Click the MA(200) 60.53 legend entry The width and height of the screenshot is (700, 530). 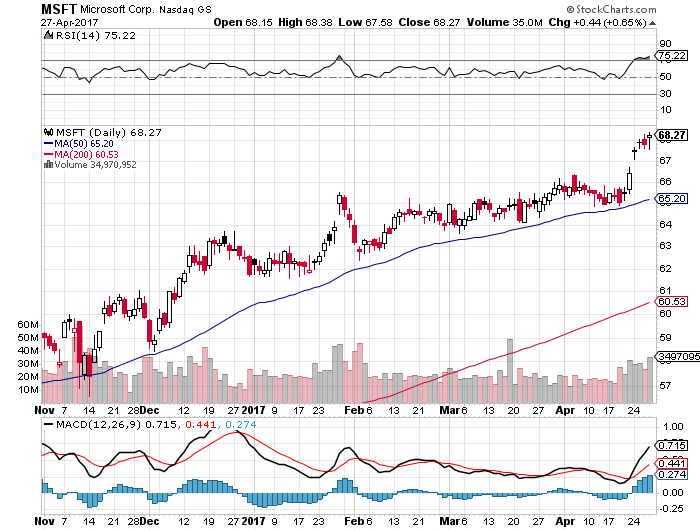(x=81, y=154)
